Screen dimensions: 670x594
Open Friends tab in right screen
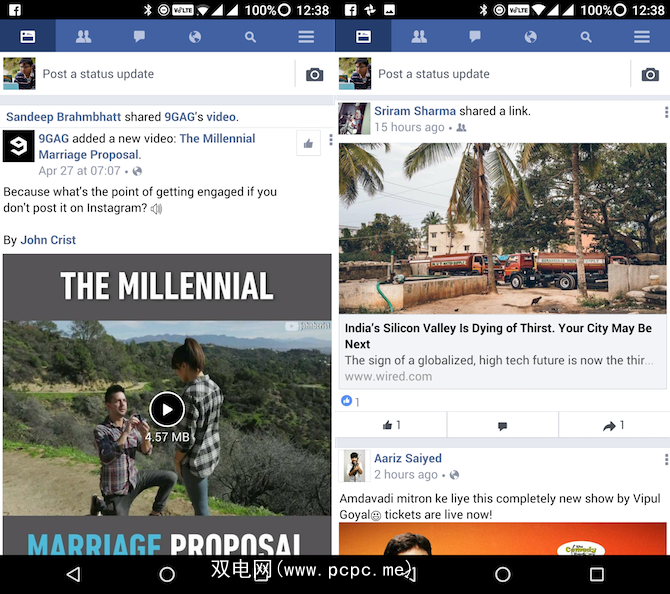point(419,36)
